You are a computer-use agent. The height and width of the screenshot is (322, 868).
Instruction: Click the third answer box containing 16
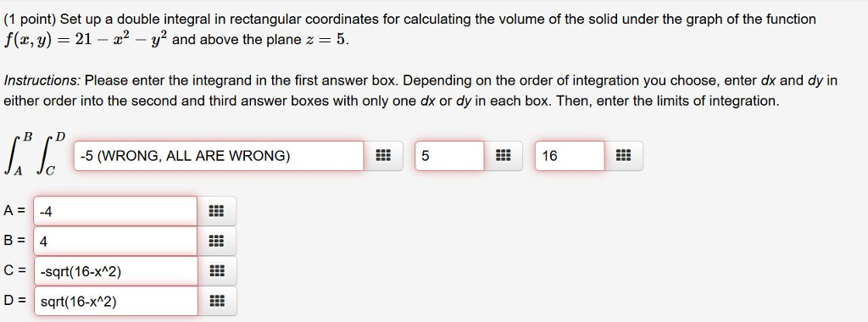point(570,156)
